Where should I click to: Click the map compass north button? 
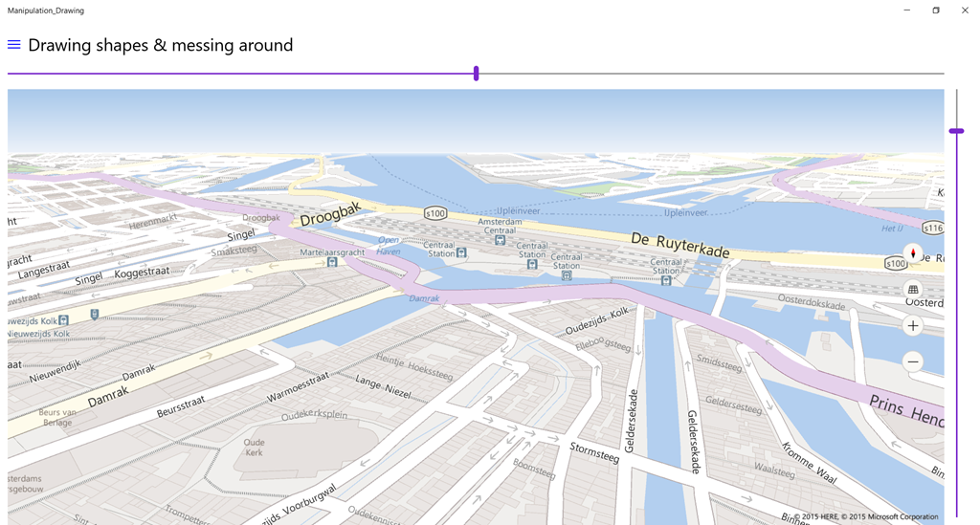(913, 253)
